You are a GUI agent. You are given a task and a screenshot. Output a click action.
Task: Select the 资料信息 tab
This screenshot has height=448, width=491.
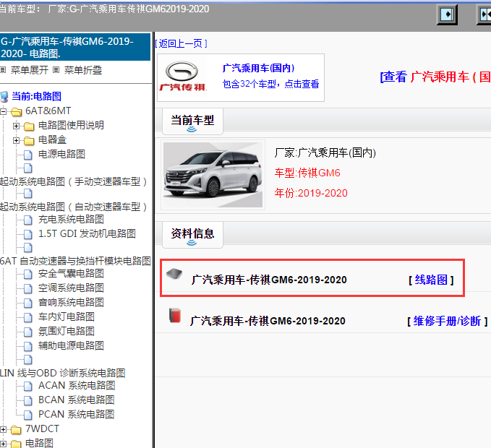[x=192, y=235]
